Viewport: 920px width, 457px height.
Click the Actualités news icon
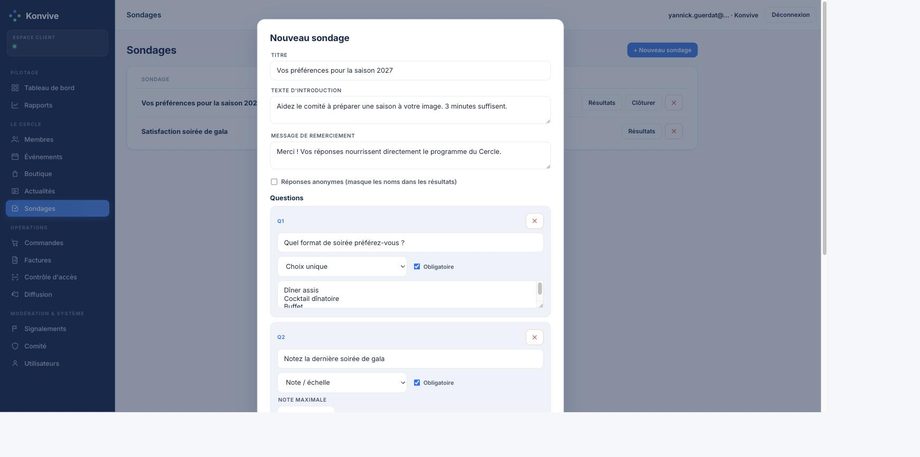tap(15, 191)
